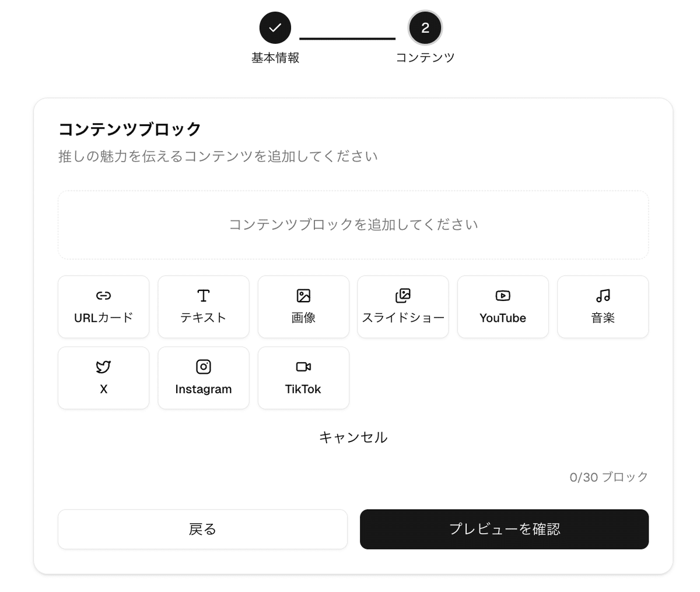Add a TikTok video block
The image size is (700, 592).
[x=303, y=377]
